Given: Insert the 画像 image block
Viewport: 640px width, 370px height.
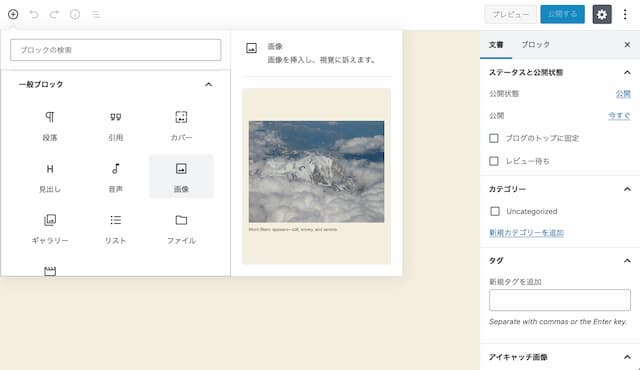Looking at the screenshot, I should (181, 177).
